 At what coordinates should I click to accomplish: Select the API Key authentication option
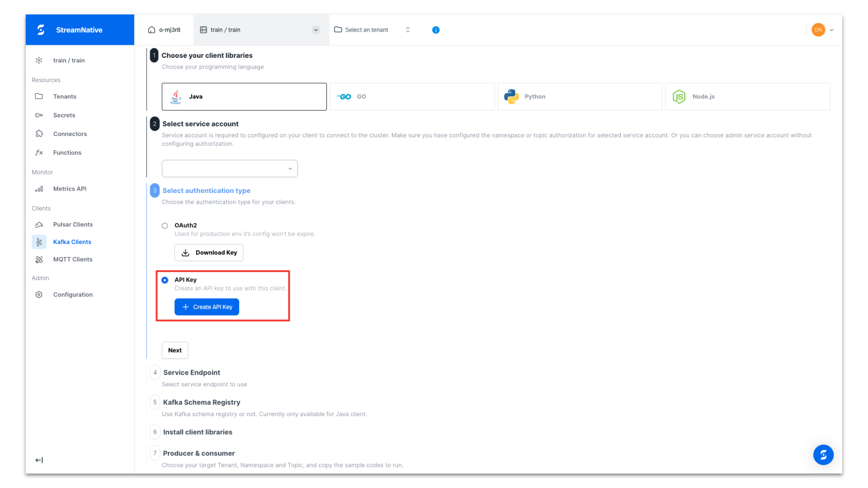point(165,280)
